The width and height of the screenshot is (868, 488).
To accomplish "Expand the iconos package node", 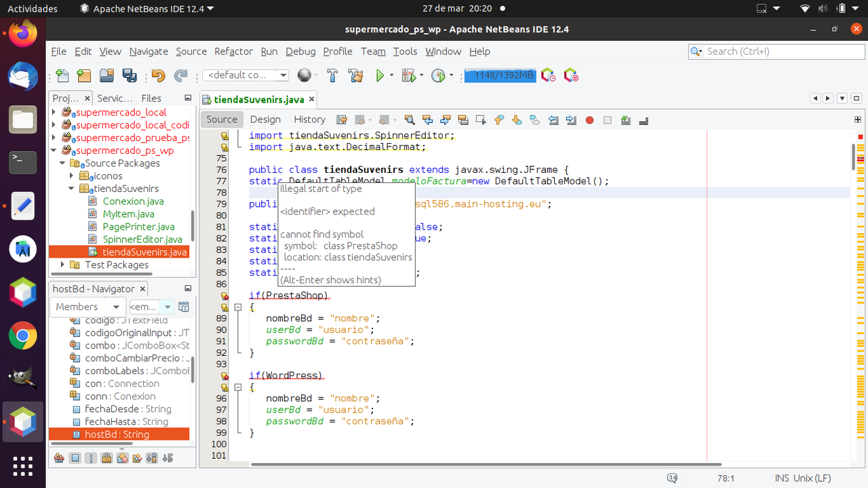I will [72, 176].
